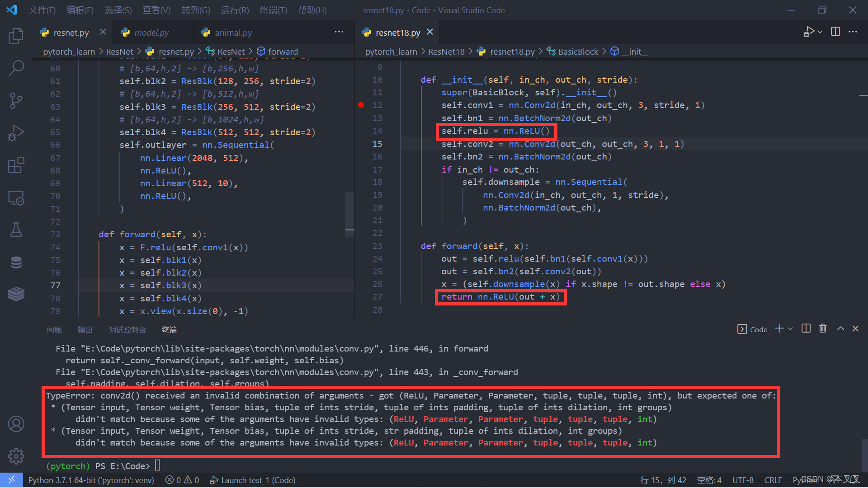The width and height of the screenshot is (868, 488).
Task: Click the vertical scrollbar of the left editor
Action: (x=349, y=212)
